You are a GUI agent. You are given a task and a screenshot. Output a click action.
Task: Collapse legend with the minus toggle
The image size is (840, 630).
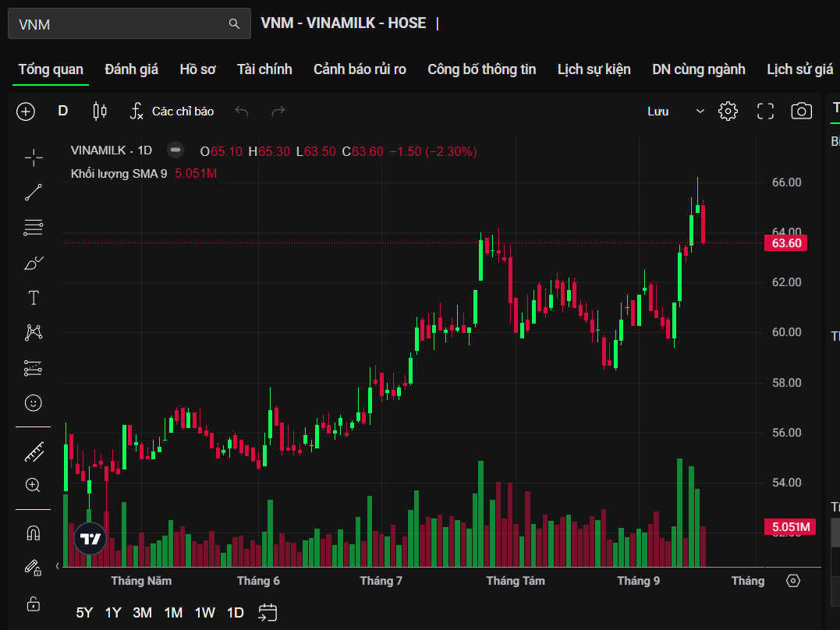tap(175, 150)
